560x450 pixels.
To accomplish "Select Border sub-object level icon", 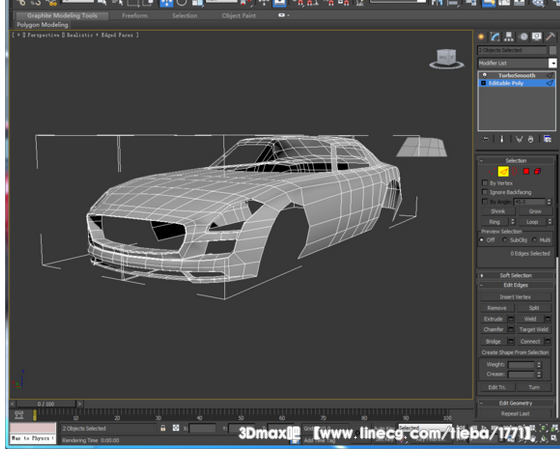I will [x=514, y=172].
